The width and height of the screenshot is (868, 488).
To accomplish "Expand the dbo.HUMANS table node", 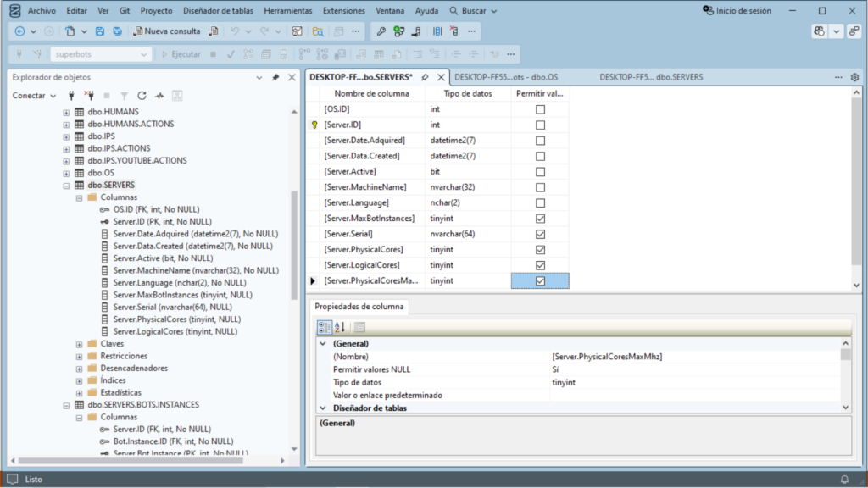I will point(66,112).
